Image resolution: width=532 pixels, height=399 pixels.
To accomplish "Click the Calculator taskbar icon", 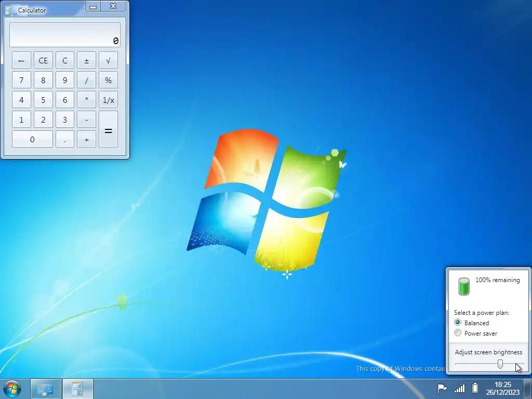I will [x=78, y=389].
